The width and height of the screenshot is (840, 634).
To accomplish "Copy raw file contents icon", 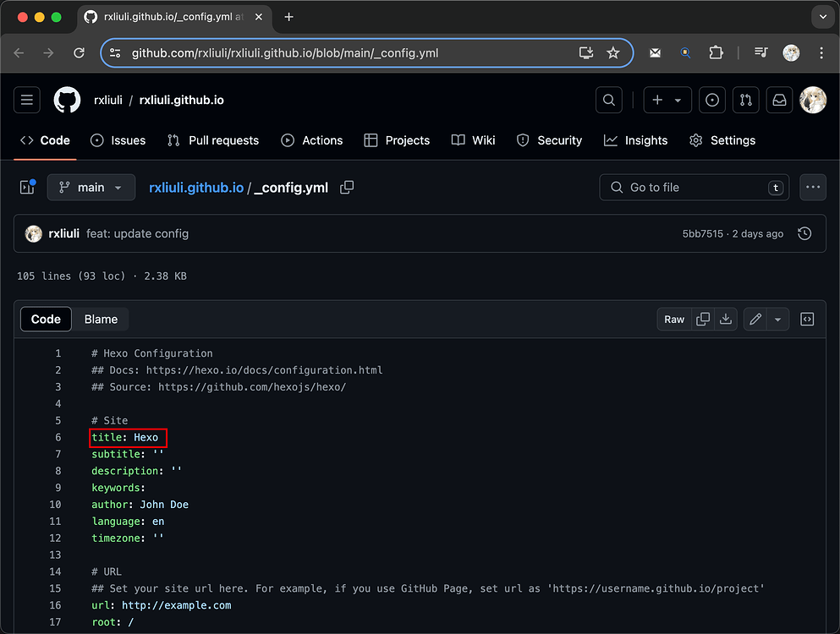I will 703,319.
